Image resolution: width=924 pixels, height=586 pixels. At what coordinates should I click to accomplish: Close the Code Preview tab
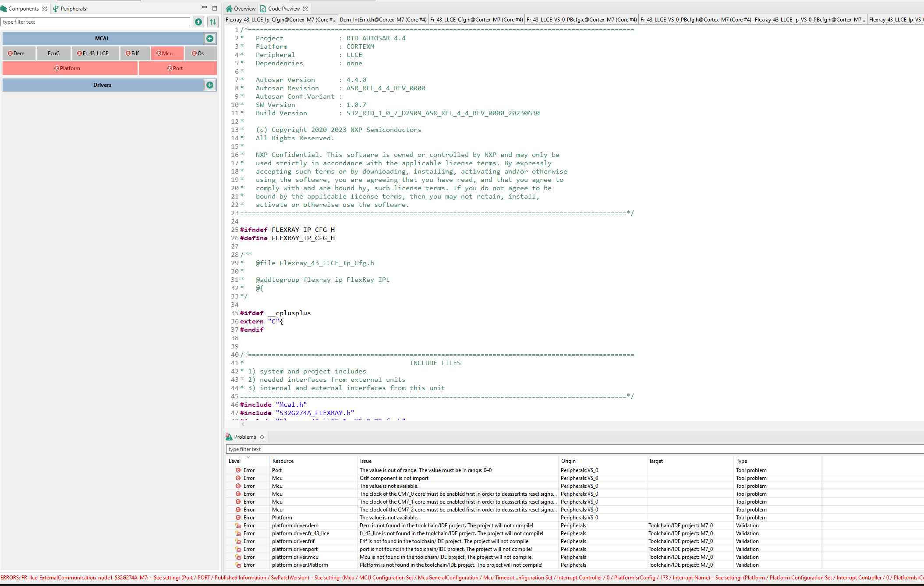coord(305,9)
